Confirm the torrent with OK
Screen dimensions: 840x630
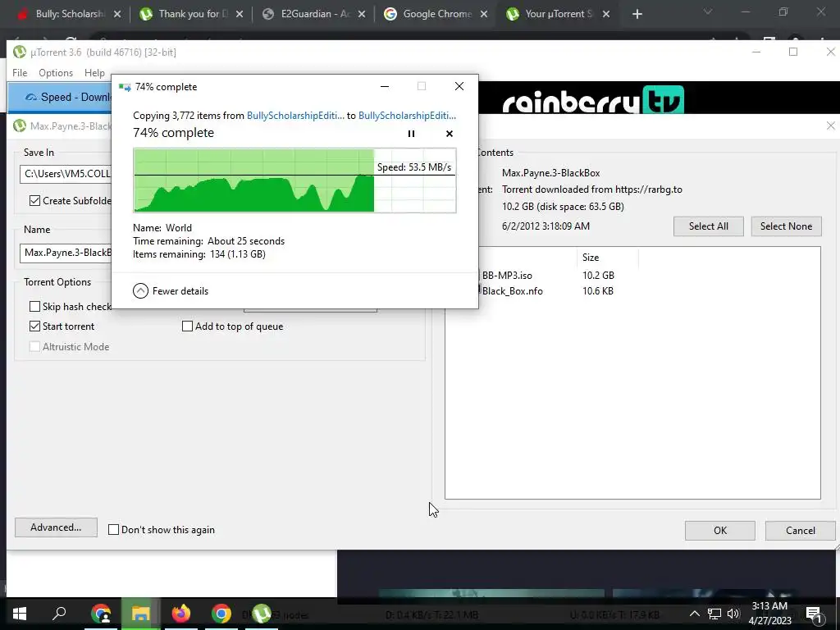coord(720,531)
